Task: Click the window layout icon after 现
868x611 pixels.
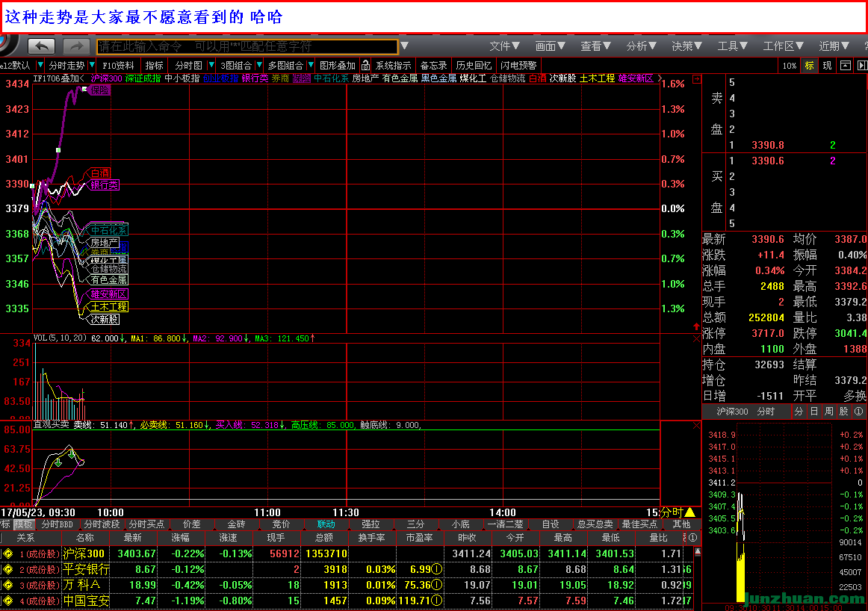Action: (846, 65)
